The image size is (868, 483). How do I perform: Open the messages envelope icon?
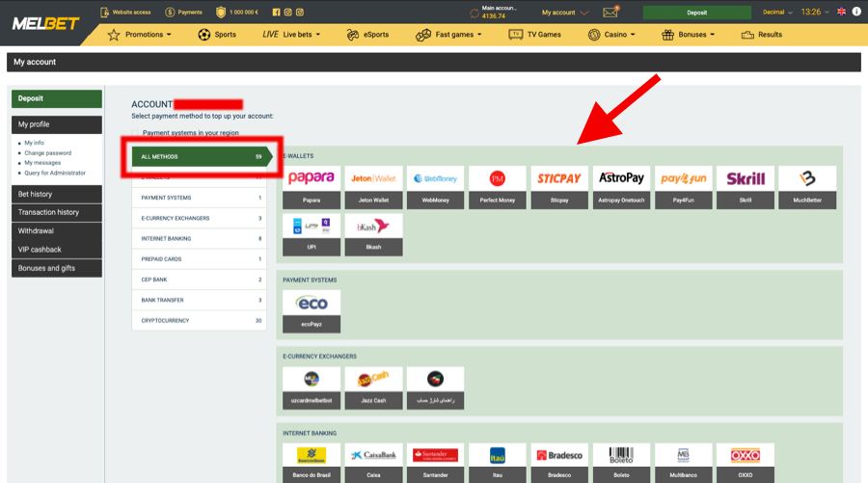tap(610, 13)
